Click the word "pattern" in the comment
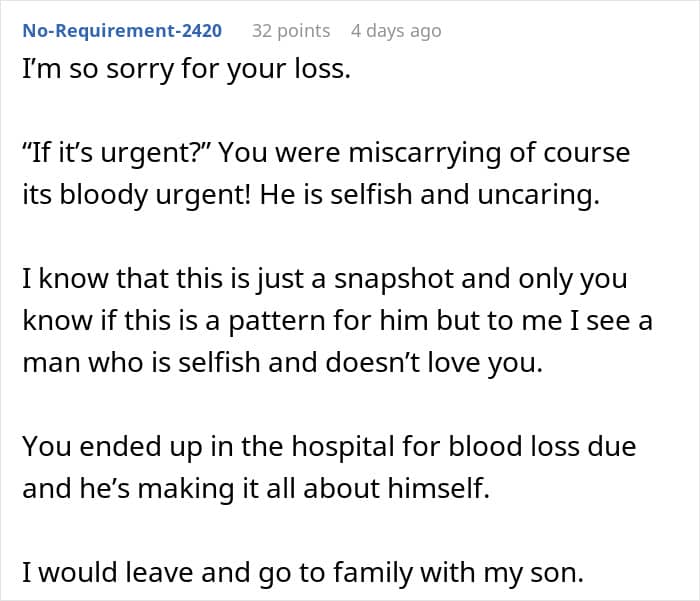The height and width of the screenshot is (601, 700). [x=277, y=322]
